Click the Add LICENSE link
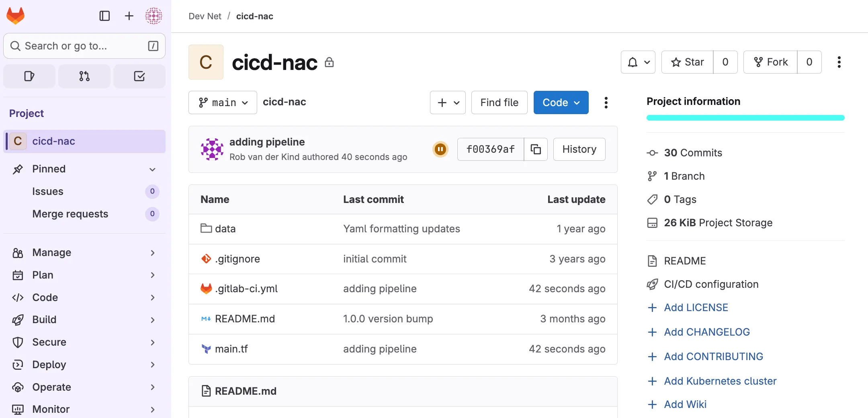 click(x=696, y=307)
